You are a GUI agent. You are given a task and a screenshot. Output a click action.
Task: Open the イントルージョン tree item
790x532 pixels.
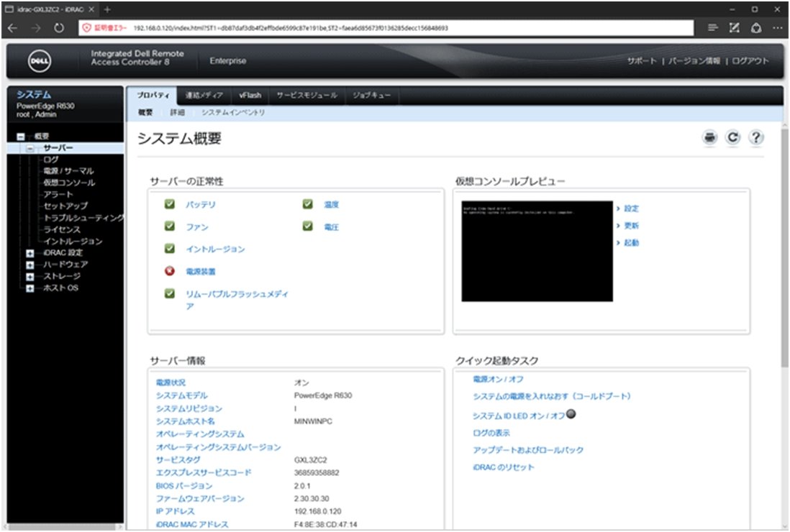point(73,241)
